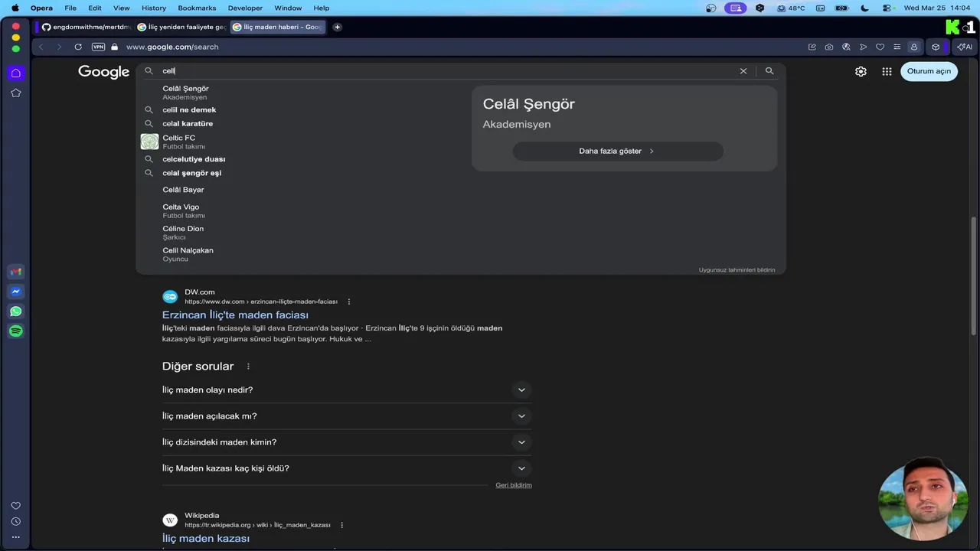The height and width of the screenshot is (551, 980).
Task: Reload the current page
Action: point(78,47)
